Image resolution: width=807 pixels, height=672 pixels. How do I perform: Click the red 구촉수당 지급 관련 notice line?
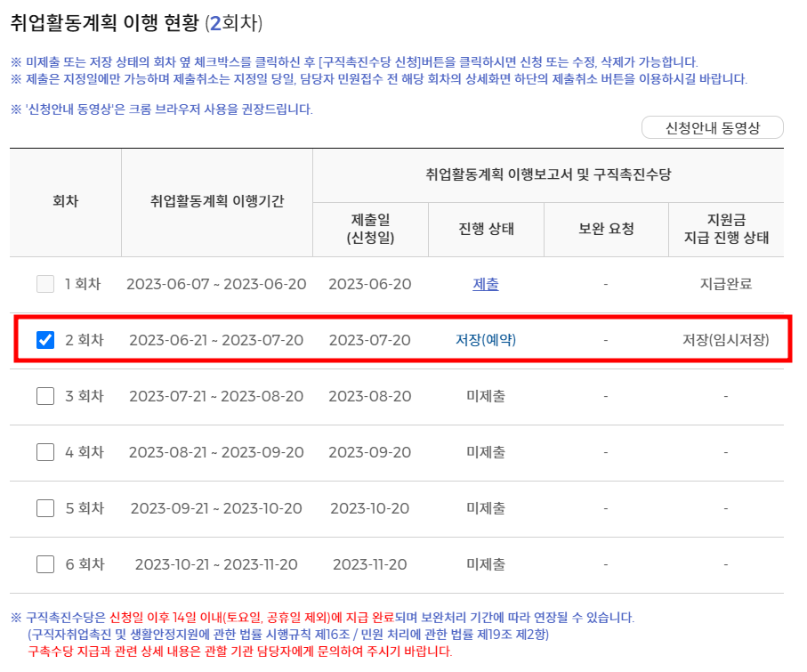click(x=240, y=652)
